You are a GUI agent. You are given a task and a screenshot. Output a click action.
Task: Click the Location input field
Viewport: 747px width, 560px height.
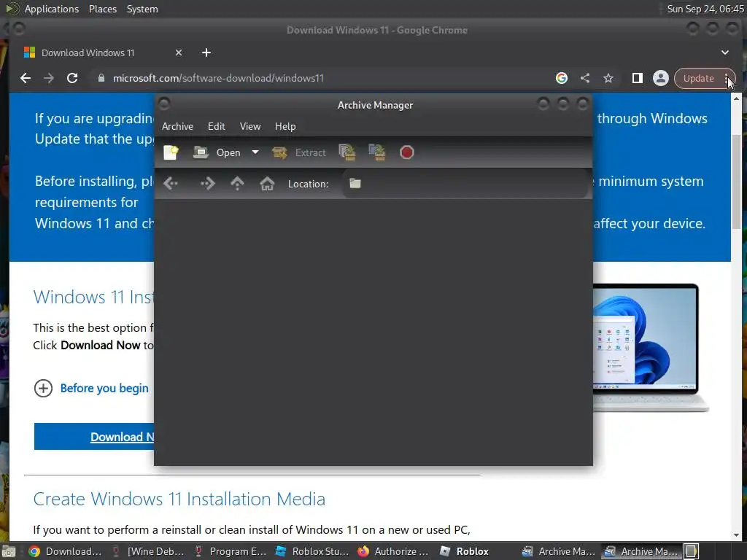coord(465,183)
